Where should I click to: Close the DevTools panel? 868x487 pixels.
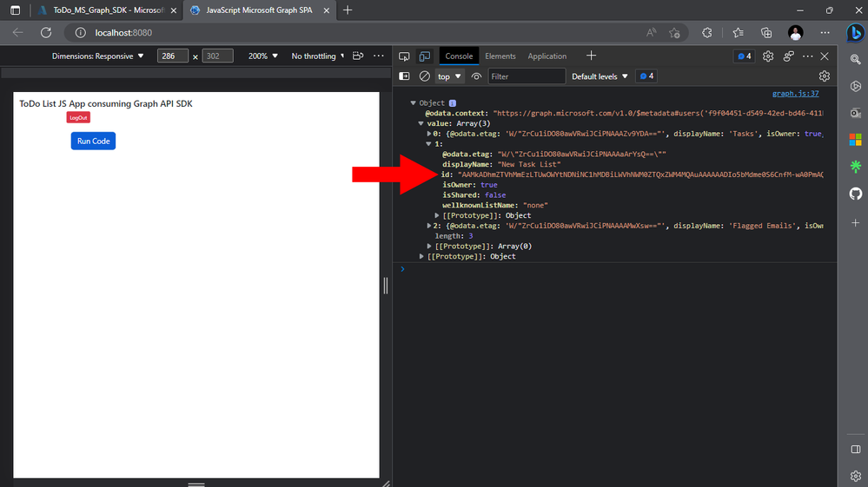click(825, 56)
